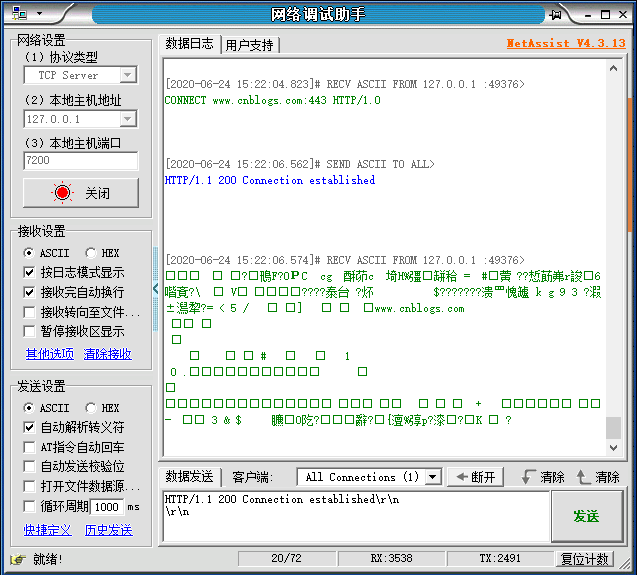
Task: Click the 复位计数 reset counter button
Action: point(584,559)
